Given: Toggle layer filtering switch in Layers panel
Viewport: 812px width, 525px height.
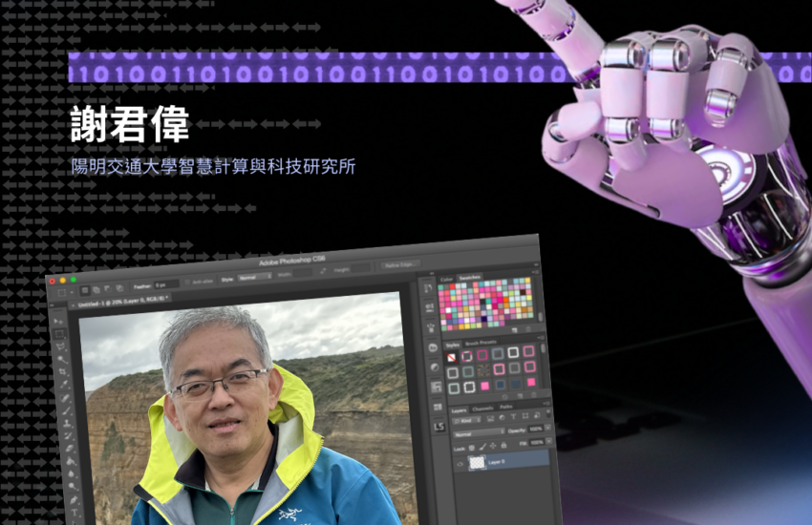Looking at the screenshot, I should click(x=548, y=413).
